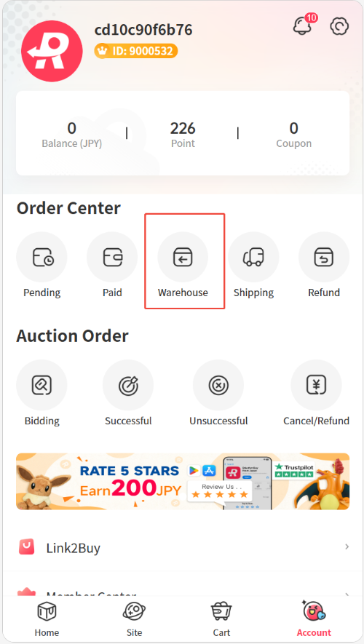Expand the Link2Buy row chevron
The width and height of the screenshot is (364, 644).
tap(347, 546)
